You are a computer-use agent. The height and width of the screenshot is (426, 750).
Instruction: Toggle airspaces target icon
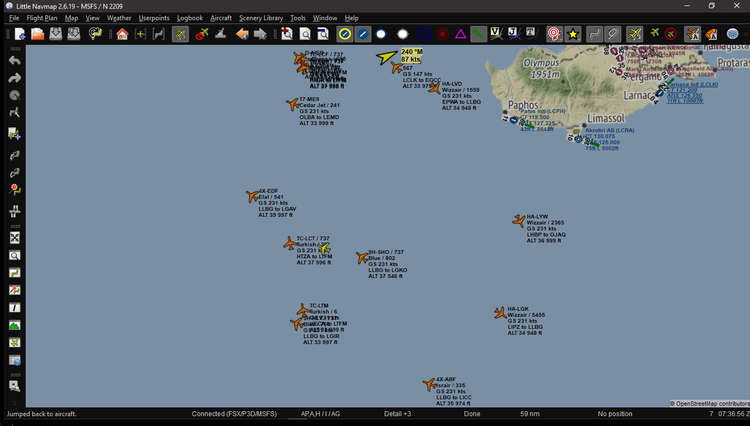[554, 34]
